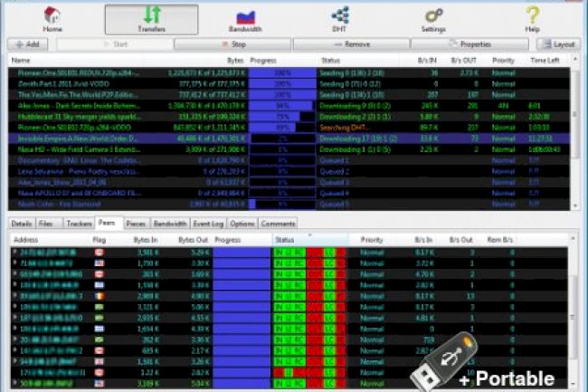588x392 pixels.
Task: Open the Options tab
Action: [242, 224]
